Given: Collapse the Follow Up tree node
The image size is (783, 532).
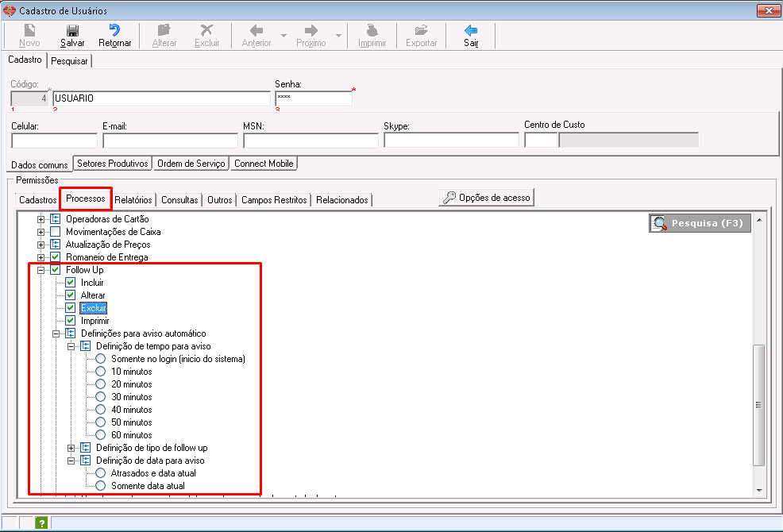Looking at the screenshot, I should coord(41,270).
